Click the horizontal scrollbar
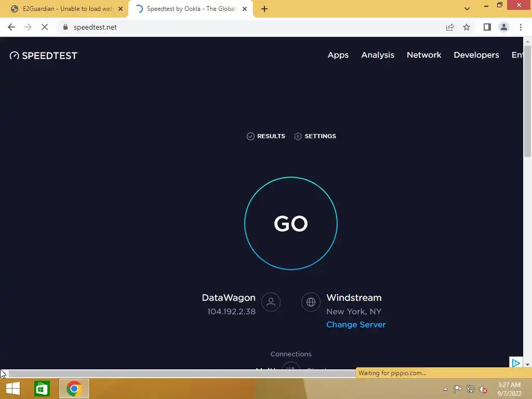 pos(181,374)
